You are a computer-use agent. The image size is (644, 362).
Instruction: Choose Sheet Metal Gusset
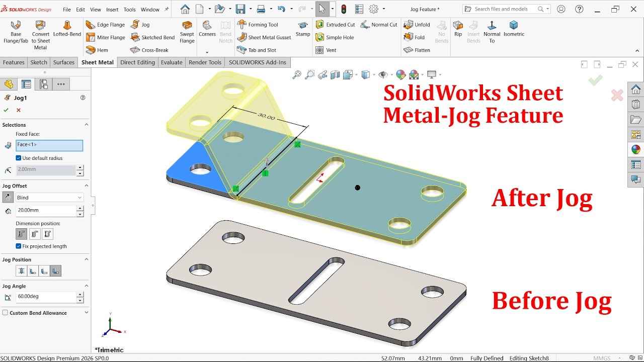(264, 37)
